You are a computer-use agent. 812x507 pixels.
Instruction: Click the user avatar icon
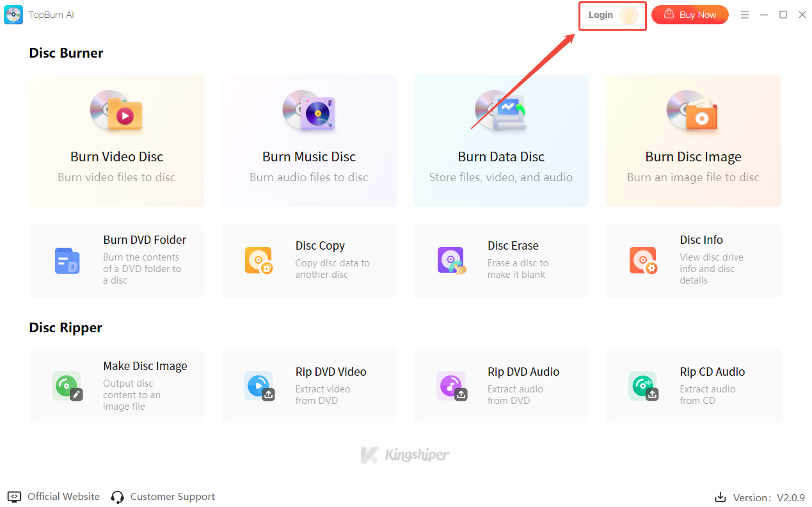629,15
